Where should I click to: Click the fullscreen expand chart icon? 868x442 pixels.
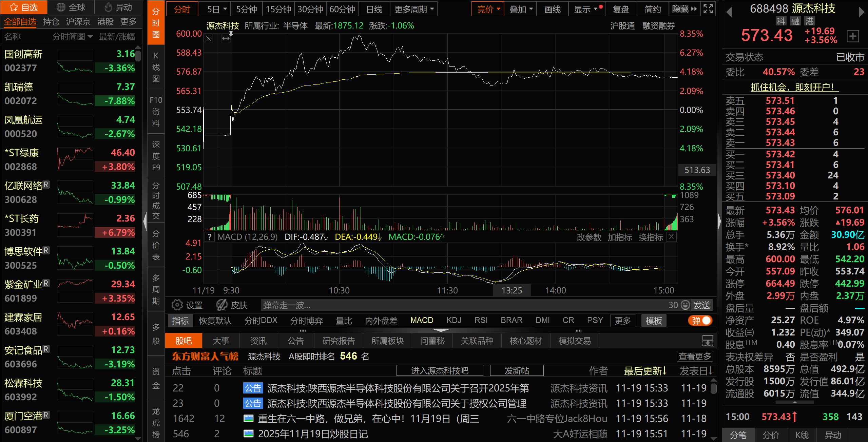[x=708, y=9]
